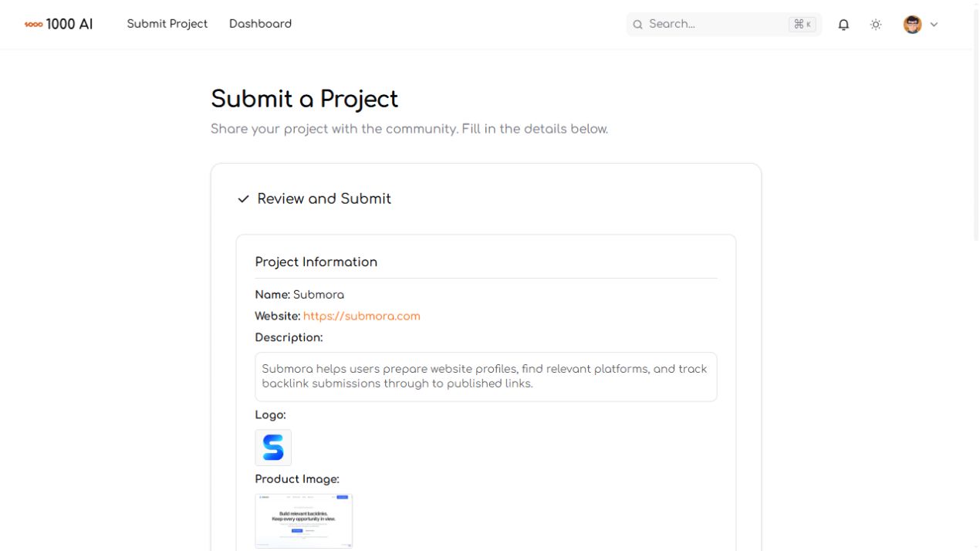
Task: Open the Submit Project nav item
Action: pos(167,24)
